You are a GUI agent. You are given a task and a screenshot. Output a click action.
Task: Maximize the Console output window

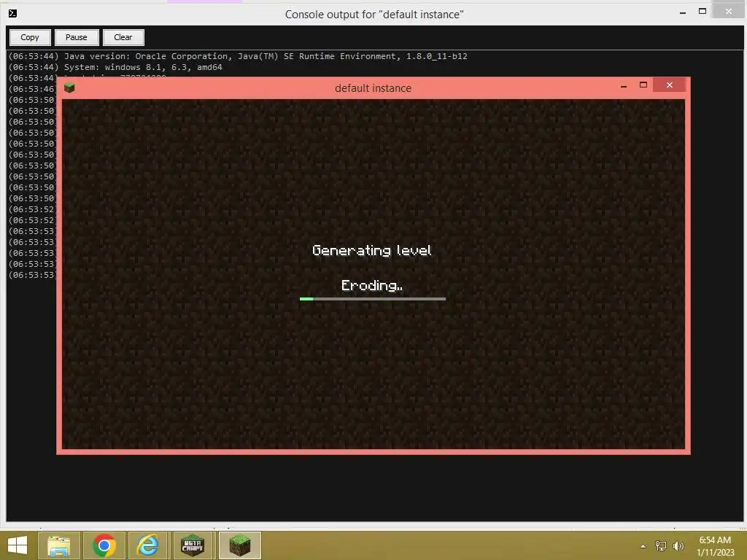(x=703, y=12)
